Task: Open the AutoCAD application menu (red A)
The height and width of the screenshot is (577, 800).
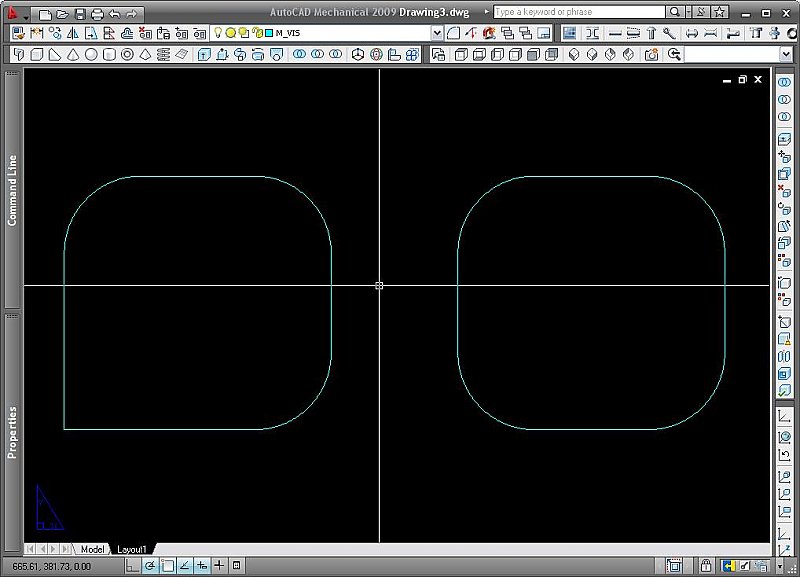Action: coord(13,13)
